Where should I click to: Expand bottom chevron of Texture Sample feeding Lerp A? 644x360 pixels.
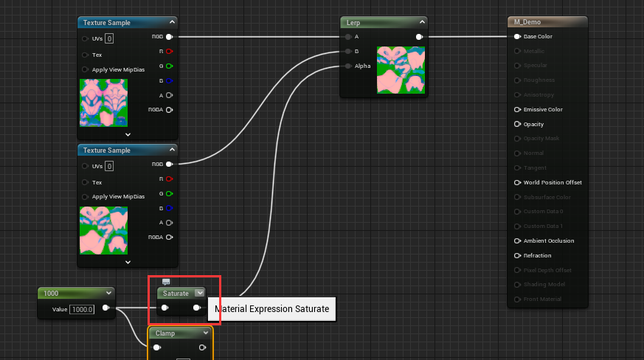(x=128, y=135)
